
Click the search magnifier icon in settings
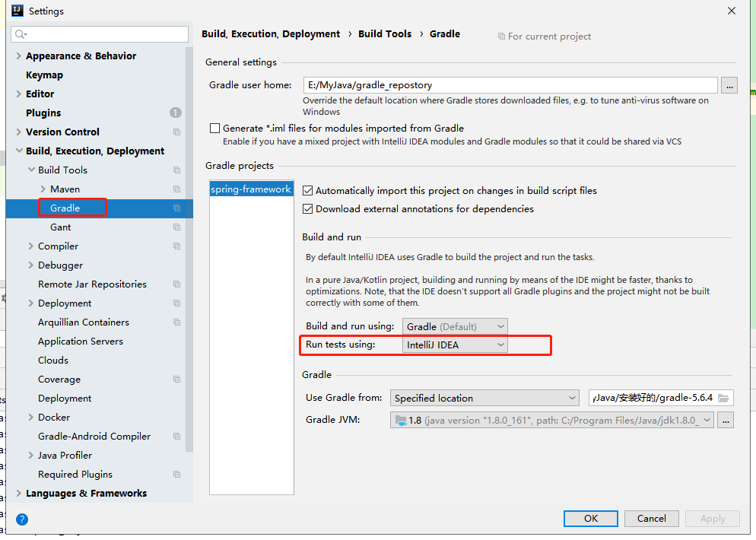click(21, 33)
